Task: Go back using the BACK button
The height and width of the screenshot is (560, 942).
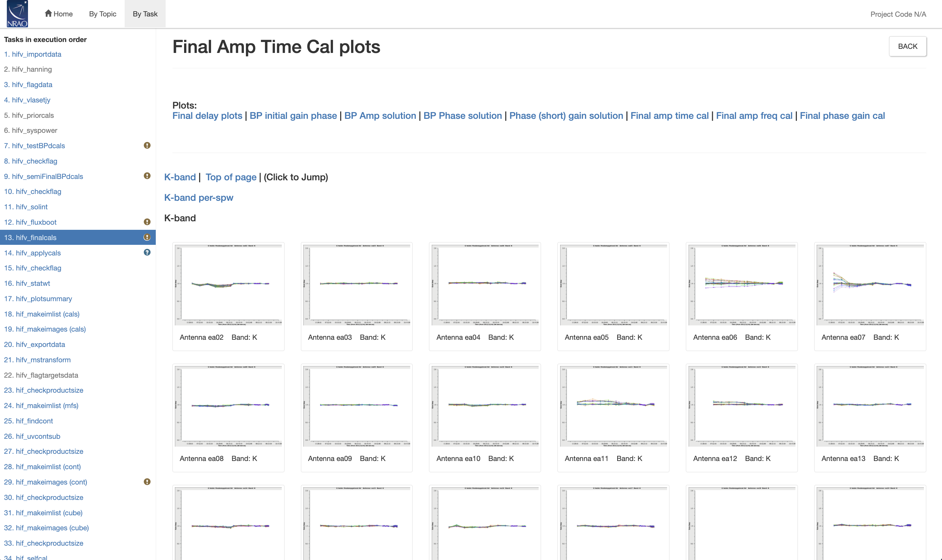Action: pyautogui.click(x=908, y=46)
